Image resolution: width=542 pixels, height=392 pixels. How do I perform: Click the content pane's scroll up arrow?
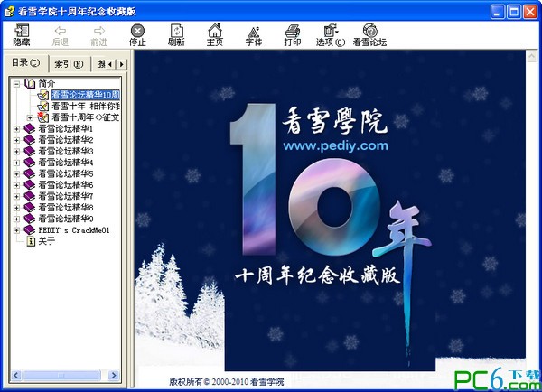(x=532, y=56)
